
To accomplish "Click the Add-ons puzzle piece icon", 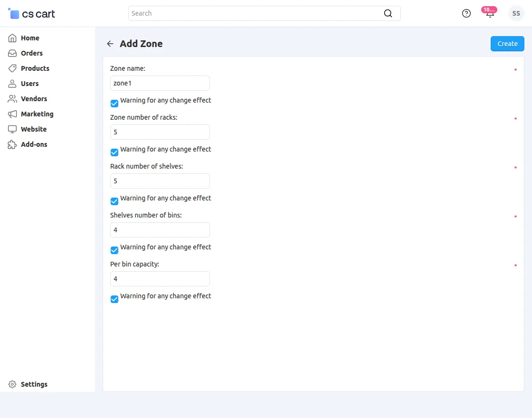I will click(12, 144).
